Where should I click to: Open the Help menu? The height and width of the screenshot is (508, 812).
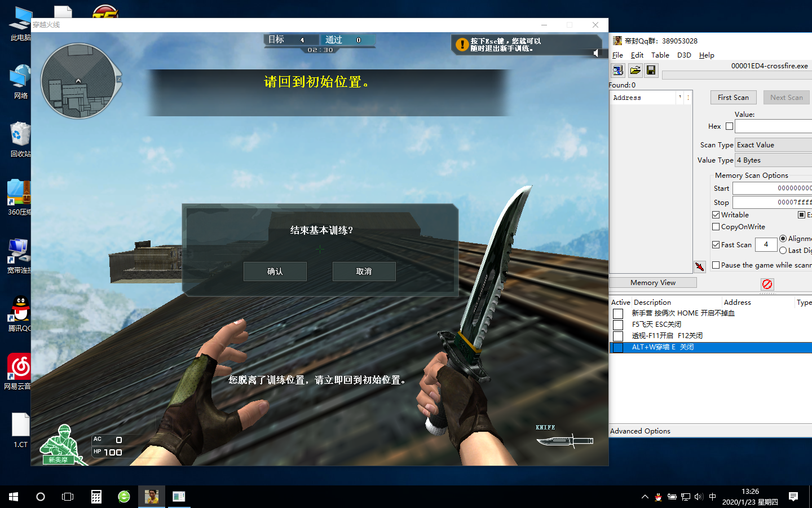(x=707, y=55)
